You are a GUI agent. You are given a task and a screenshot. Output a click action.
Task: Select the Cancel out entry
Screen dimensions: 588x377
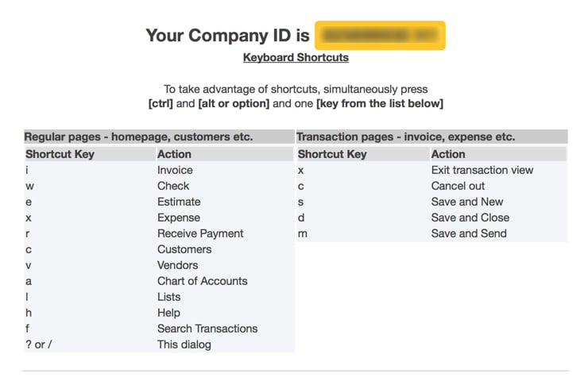[458, 186]
